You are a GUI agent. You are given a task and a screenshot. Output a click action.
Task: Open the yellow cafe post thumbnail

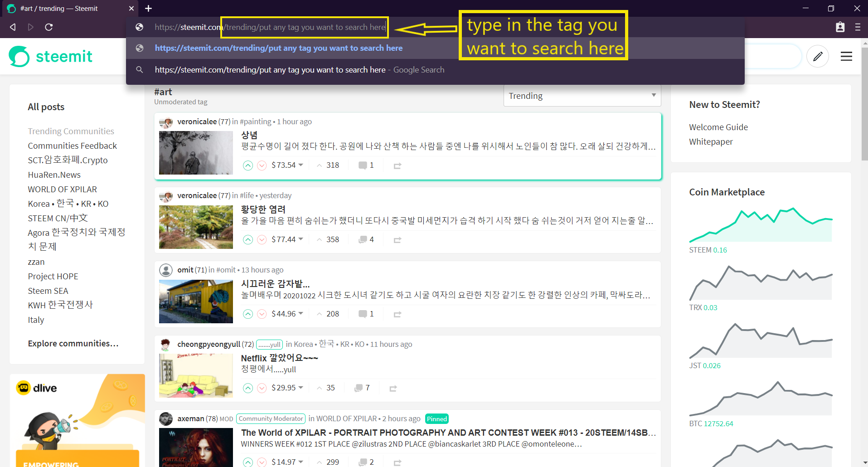coord(196,302)
